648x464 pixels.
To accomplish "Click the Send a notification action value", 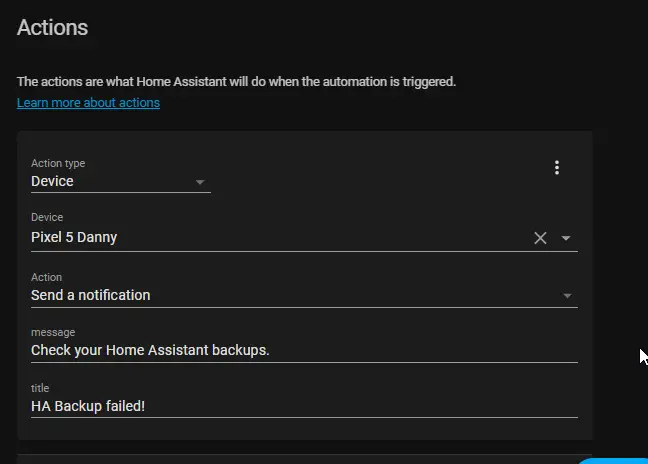I will pos(91,295).
